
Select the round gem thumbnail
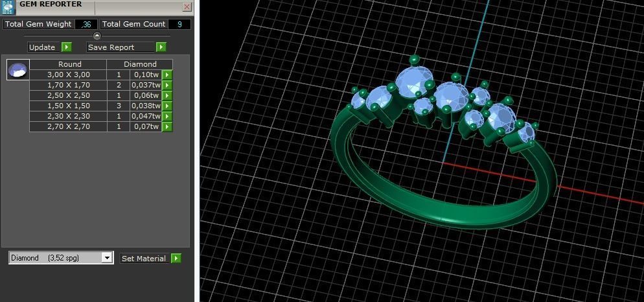18,69
